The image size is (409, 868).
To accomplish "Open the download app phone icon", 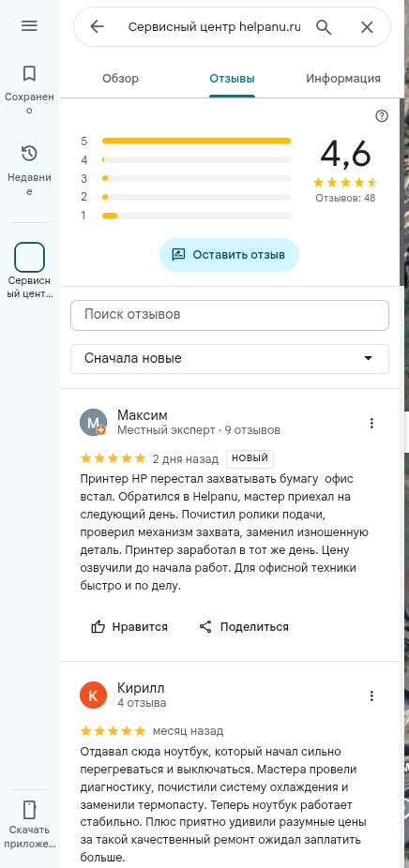I will tap(29, 809).
